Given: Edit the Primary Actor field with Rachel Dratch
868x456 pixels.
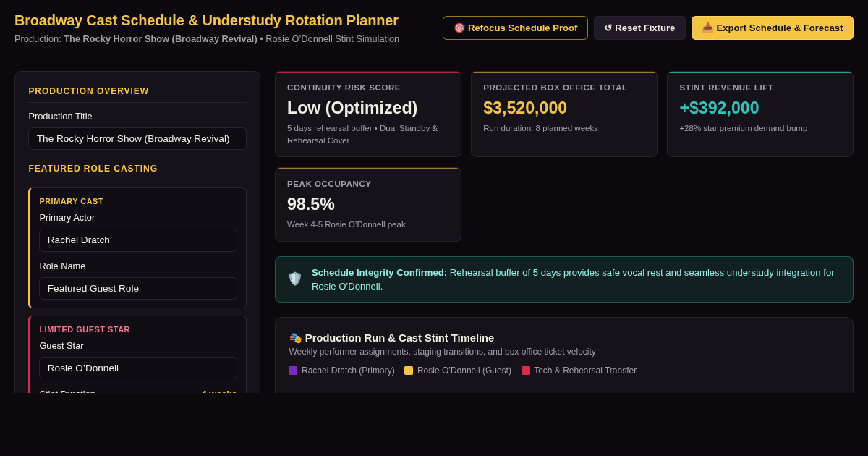Looking at the screenshot, I should pyautogui.click(x=138, y=240).
